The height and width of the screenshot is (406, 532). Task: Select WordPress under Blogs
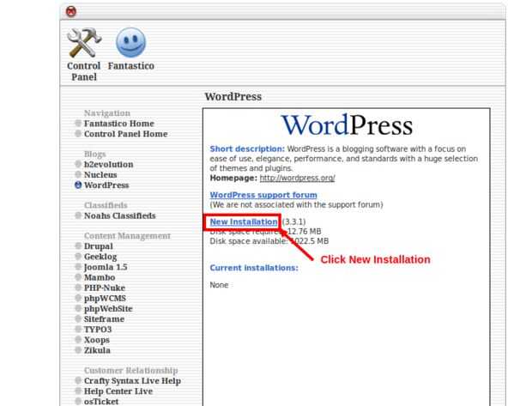click(106, 185)
